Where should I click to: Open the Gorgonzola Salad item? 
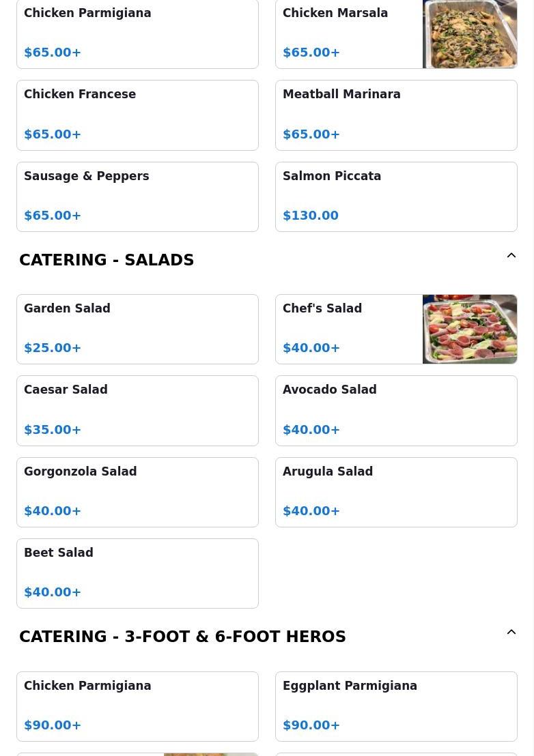[x=137, y=492]
